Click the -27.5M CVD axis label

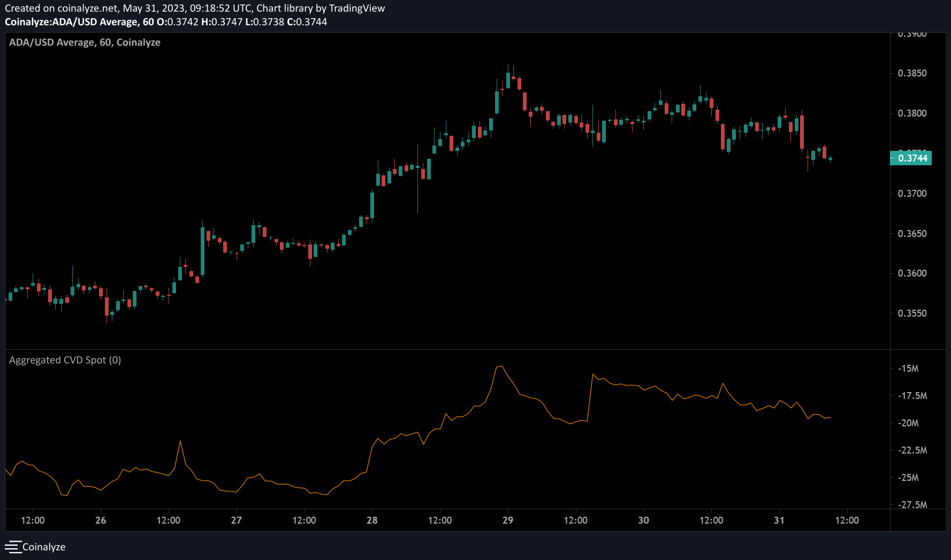coord(912,505)
